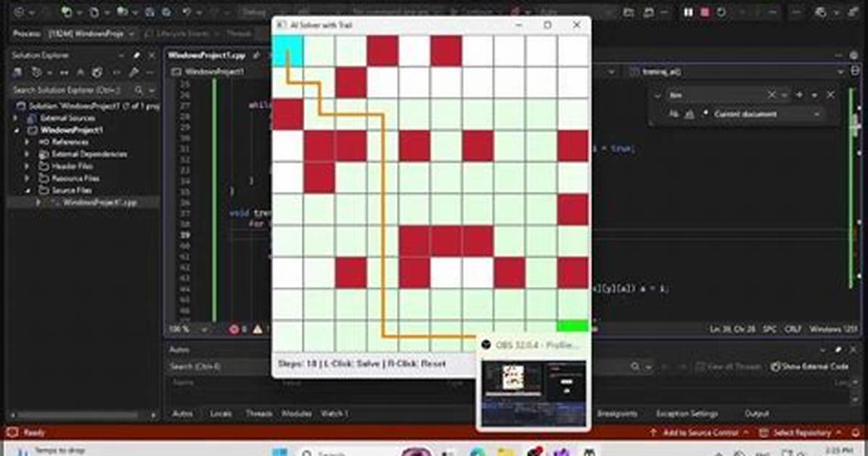868x456 pixels.
Task: Switch to the Threads tab
Action: tap(258, 413)
